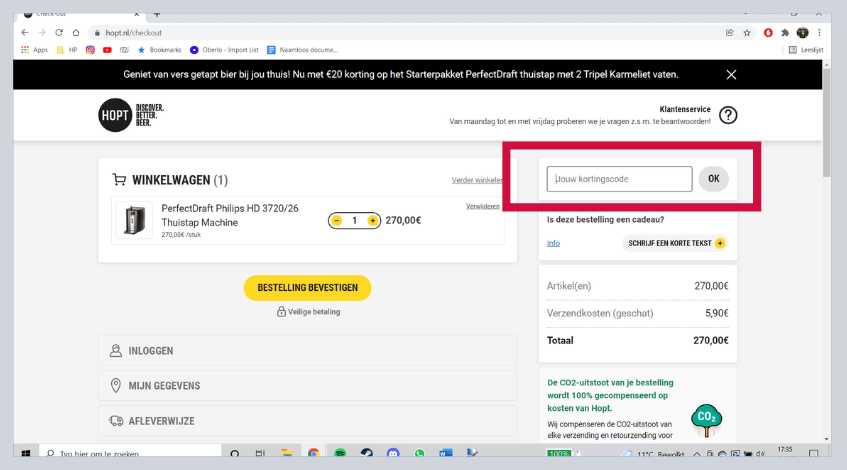The height and width of the screenshot is (470, 847).
Task: Open the puzzle-piece extensions menu
Action: click(x=785, y=32)
